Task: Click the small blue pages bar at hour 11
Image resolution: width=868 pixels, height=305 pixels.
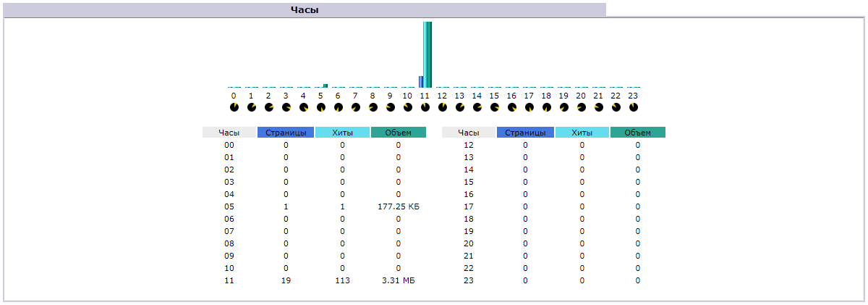Action: click(x=421, y=82)
